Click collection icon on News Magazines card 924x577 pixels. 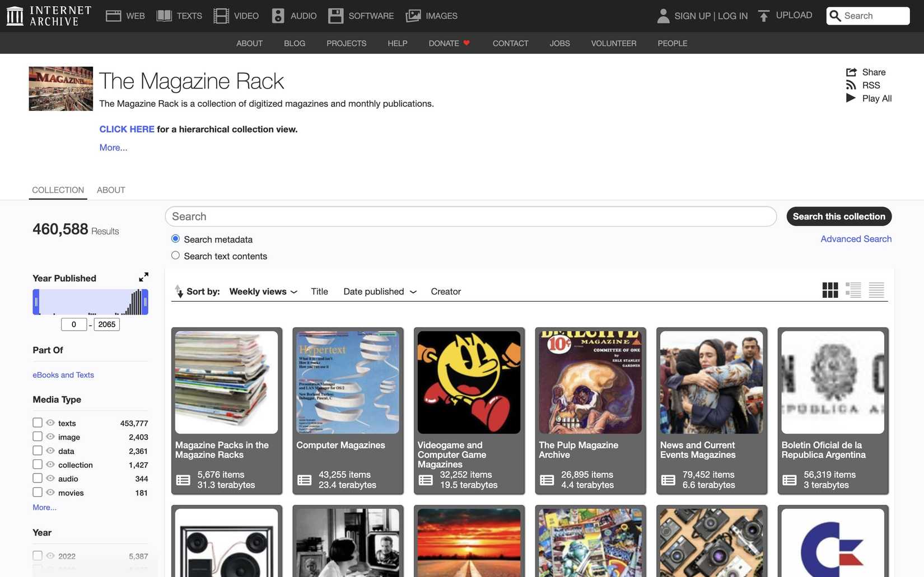(x=668, y=480)
